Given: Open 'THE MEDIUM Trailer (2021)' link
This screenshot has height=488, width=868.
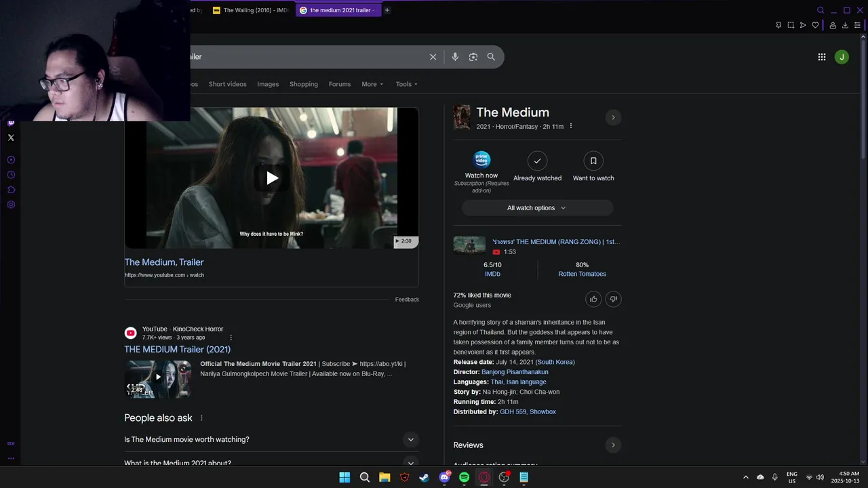Looking at the screenshot, I should pyautogui.click(x=177, y=350).
